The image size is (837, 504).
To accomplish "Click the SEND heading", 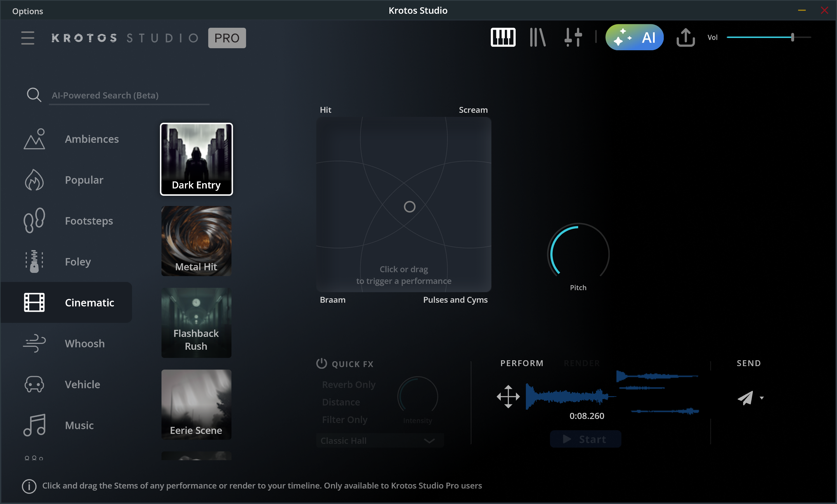I will click(748, 363).
